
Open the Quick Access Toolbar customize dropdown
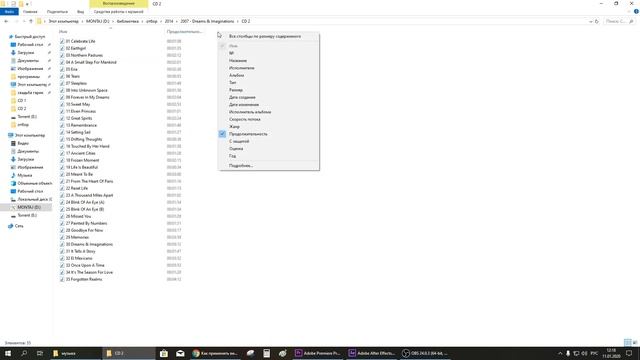pyautogui.click(x=28, y=4)
